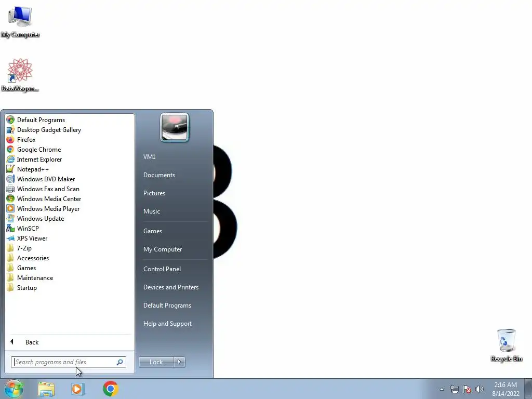
Task: Click the Lock button
Action: (x=156, y=362)
